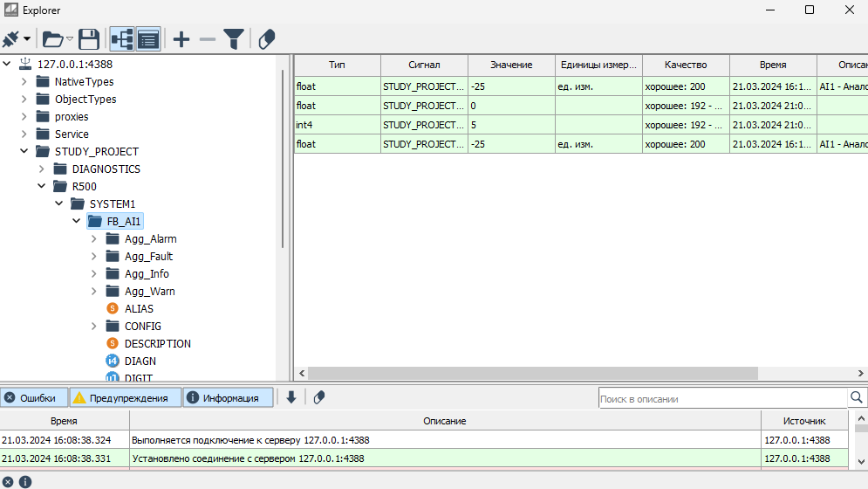868x489 pixels.
Task: Click the open folder toolbar icon
Action: (x=53, y=39)
